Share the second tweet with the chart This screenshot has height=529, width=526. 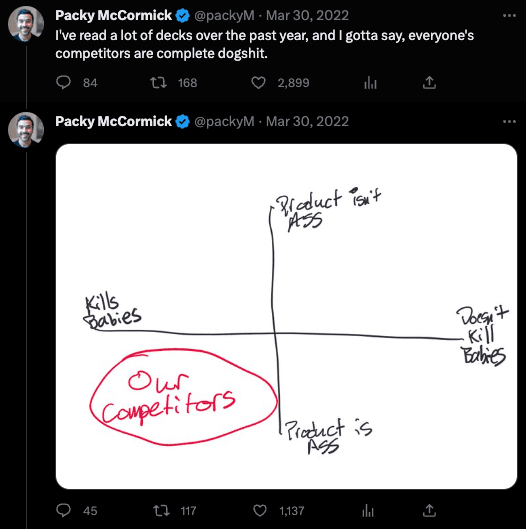click(429, 510)
